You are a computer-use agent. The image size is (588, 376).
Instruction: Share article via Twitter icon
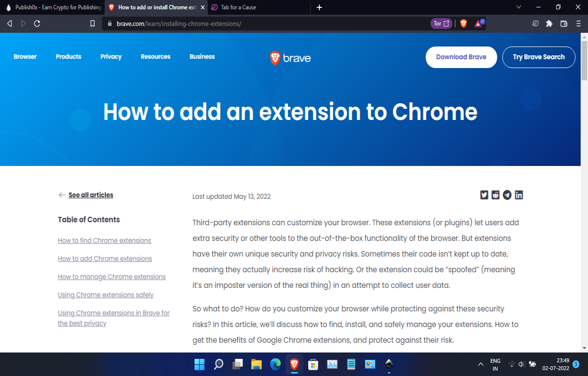484,195
